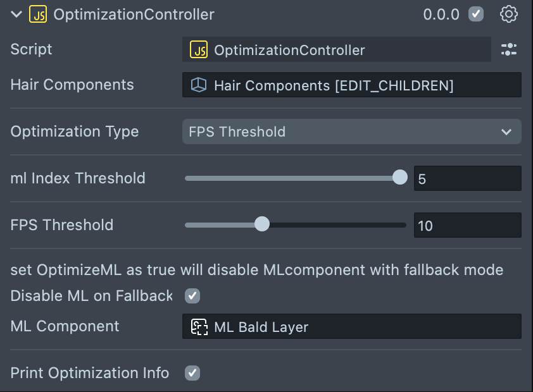
Task: Click the OptimizationController component title
Action: click(x=134, y=14)
